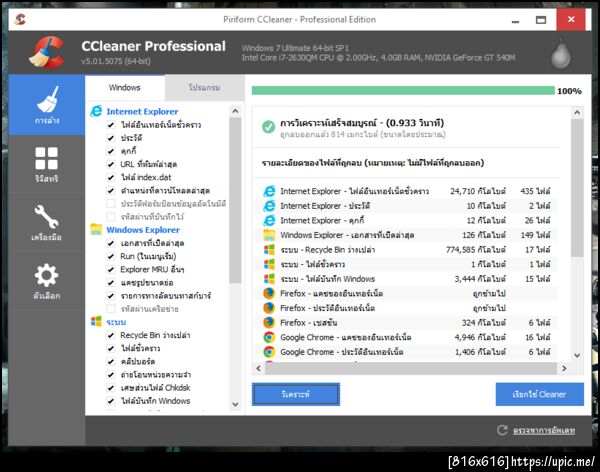The width and height of the screenshot is (600, 472).
Task: Click the green analysis-complete checkmark icon
Action: click(x=268, y=127)
